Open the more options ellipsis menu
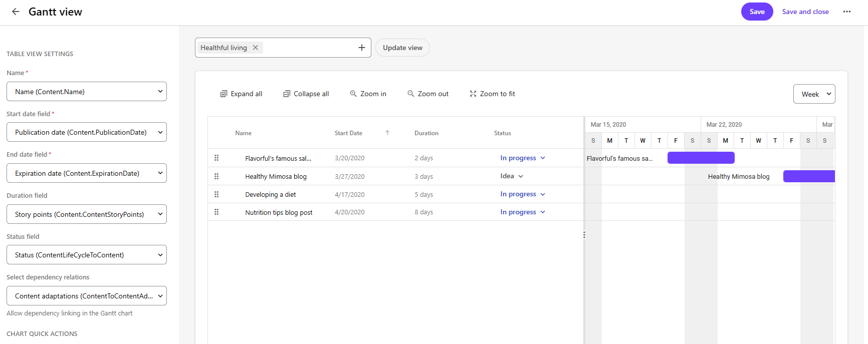This screenshot has height=344, width=868. [x=847, y=12]
